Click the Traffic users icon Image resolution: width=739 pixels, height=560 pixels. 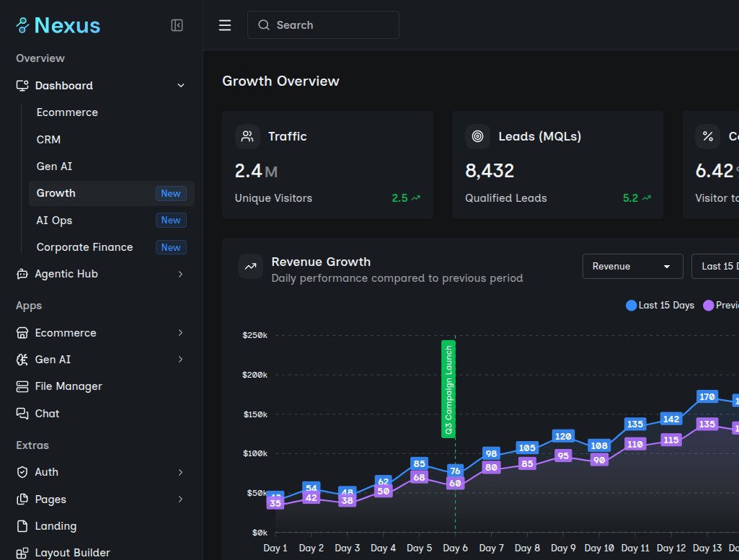[247, 137]
